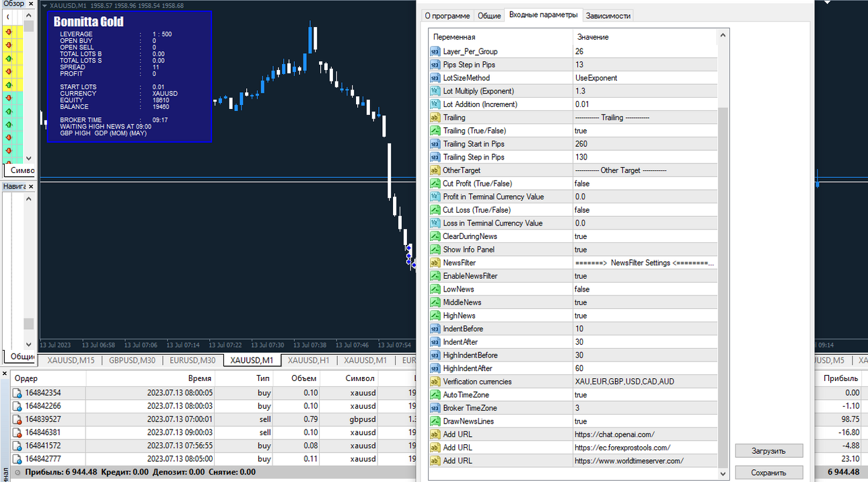
Task: Edit the Verification currencies value XAU,EUR,GBP,USD,CAD,AUD
Action: coord(645,382)
